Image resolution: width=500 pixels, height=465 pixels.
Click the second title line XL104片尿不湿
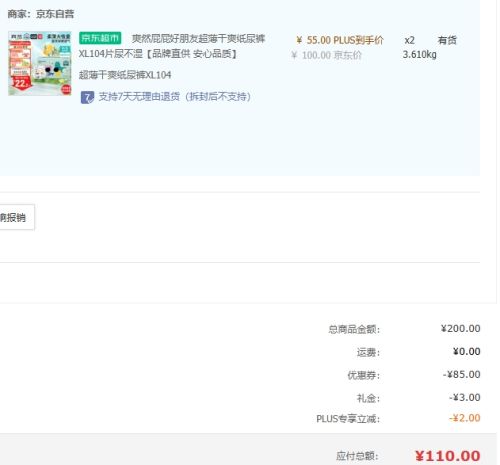(x=111, y=54)
